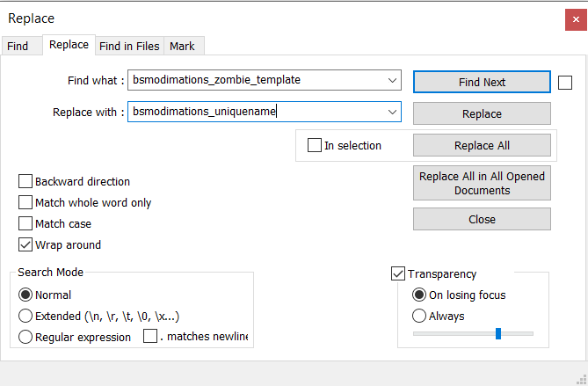Expand the Replace with history dropdown
The image size is (588, 386).
(x=392, y=112)
